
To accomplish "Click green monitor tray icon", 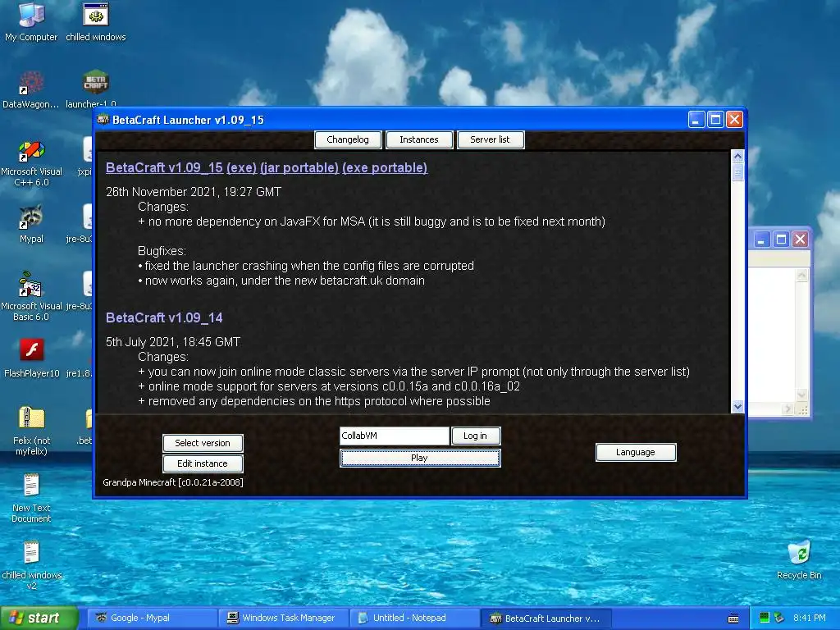I will coord(765,618).
